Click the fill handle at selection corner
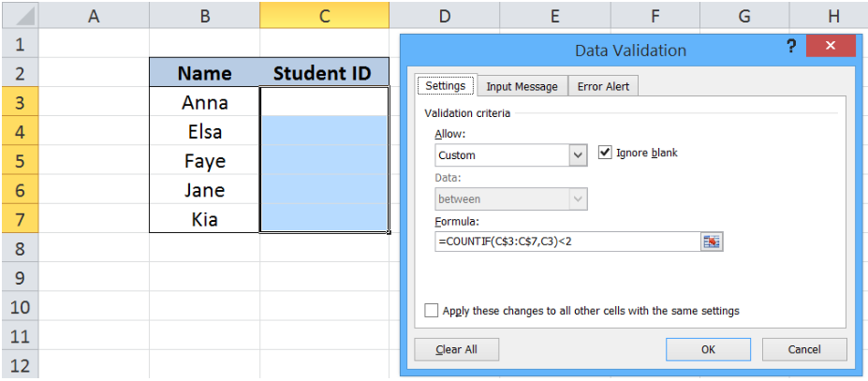The height and width of the screenshot is (381, 868). tap(390, 232)
